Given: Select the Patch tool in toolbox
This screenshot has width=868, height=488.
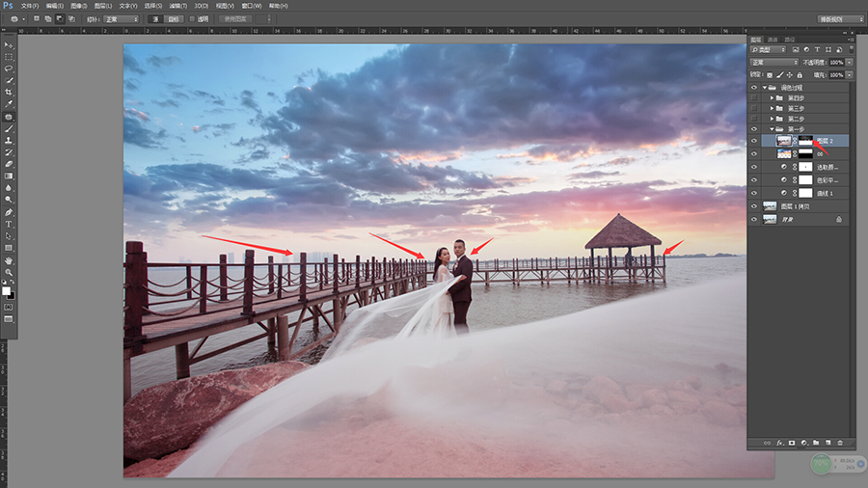Looking at the screenshot, I should pos(9,117).
